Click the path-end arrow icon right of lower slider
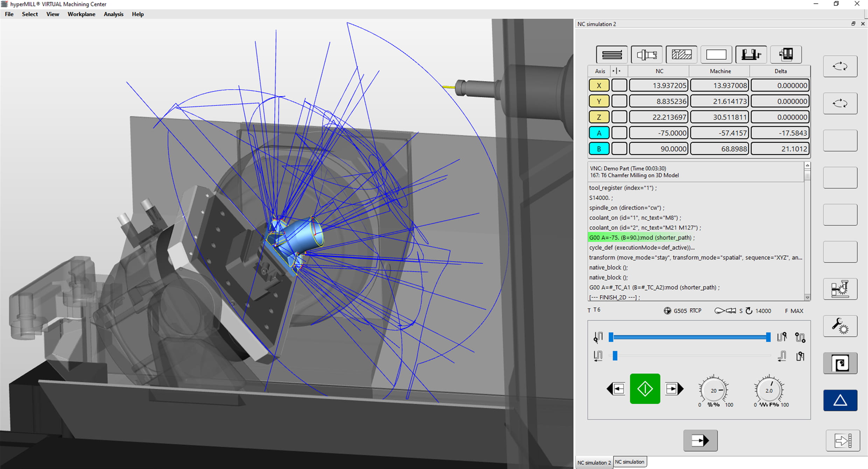The height and width of the screenshot is (469, 868). 782,356
